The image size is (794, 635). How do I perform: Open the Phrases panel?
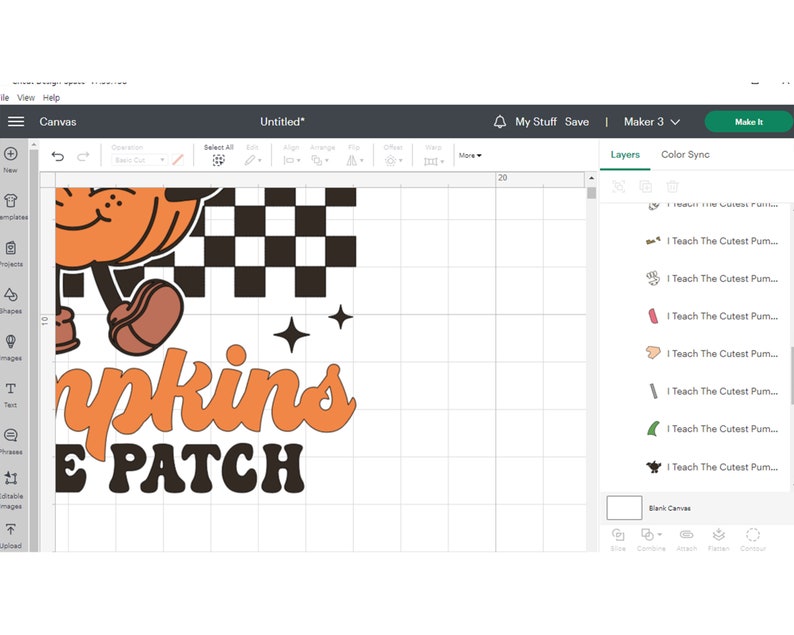(x=11, y=442)
